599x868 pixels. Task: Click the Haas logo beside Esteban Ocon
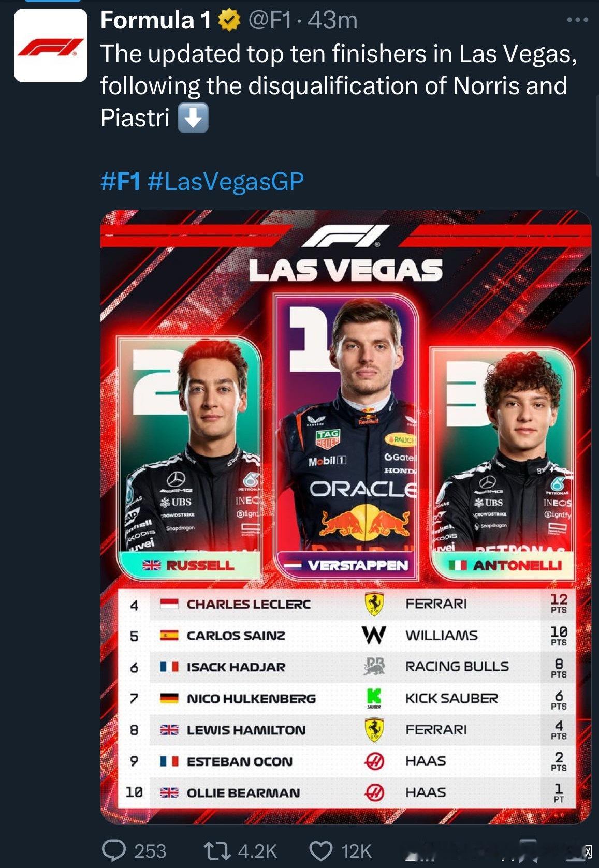pos(374,761)
